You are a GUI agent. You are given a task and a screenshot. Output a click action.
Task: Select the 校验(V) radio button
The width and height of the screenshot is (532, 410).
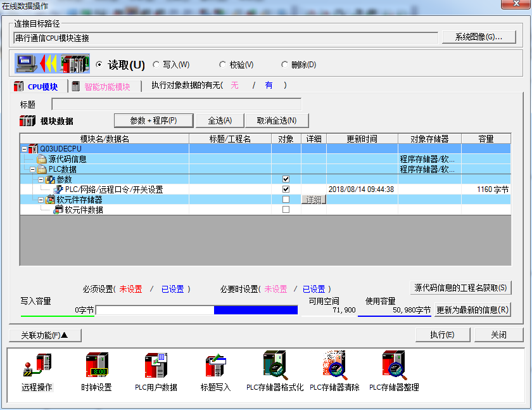click(x=222, y=65)
